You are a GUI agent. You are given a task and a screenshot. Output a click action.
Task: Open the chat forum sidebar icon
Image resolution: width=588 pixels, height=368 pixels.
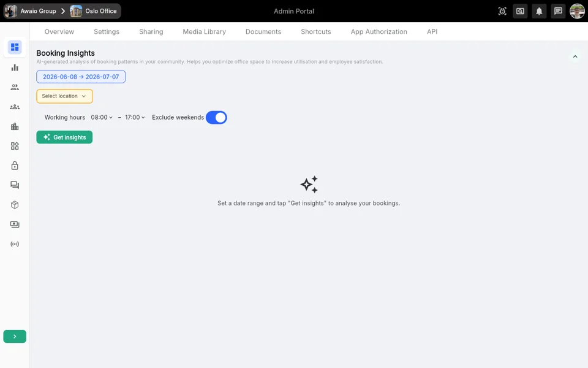(15, 185)
